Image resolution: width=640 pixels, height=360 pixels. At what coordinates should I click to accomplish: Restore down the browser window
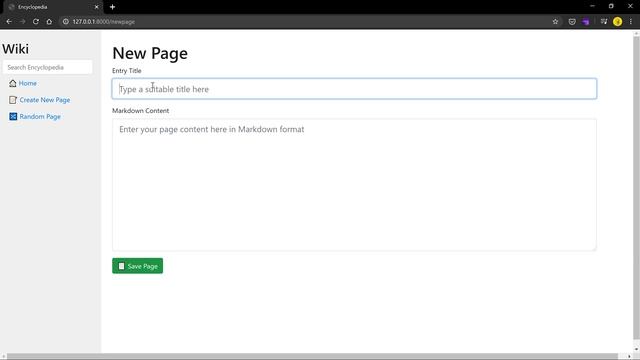coord(611,6)
